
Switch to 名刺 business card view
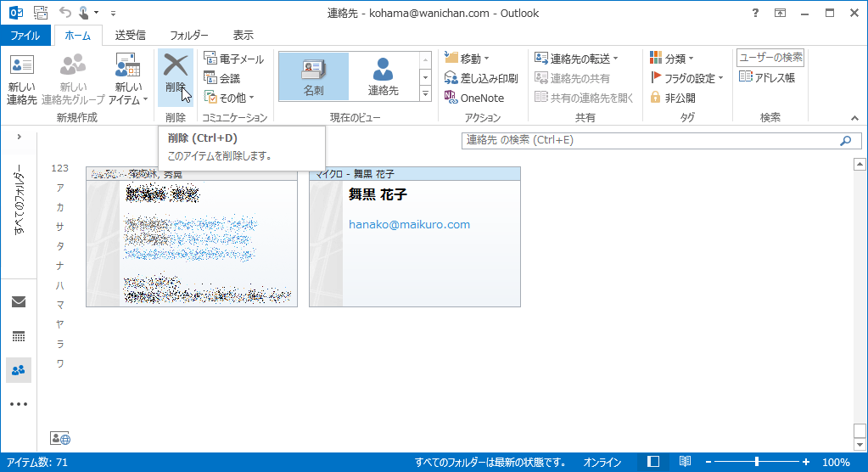click(x=314, y=77)
